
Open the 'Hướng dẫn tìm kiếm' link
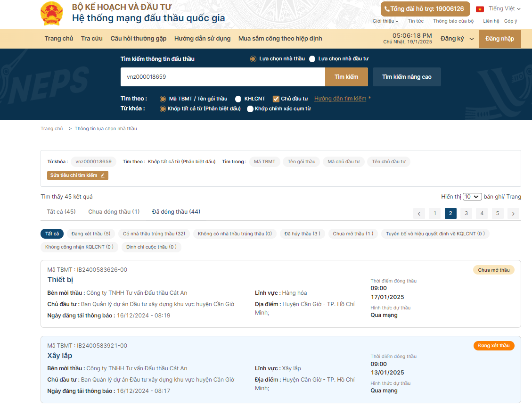pyautogui.click(x=340, y=99)
